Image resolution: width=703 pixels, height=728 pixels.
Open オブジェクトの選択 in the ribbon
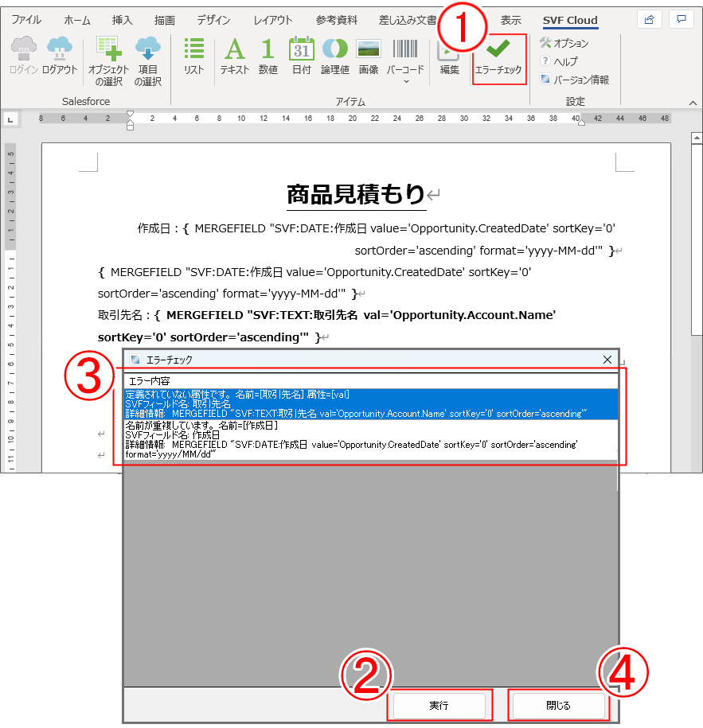click(x=109, y=61)
